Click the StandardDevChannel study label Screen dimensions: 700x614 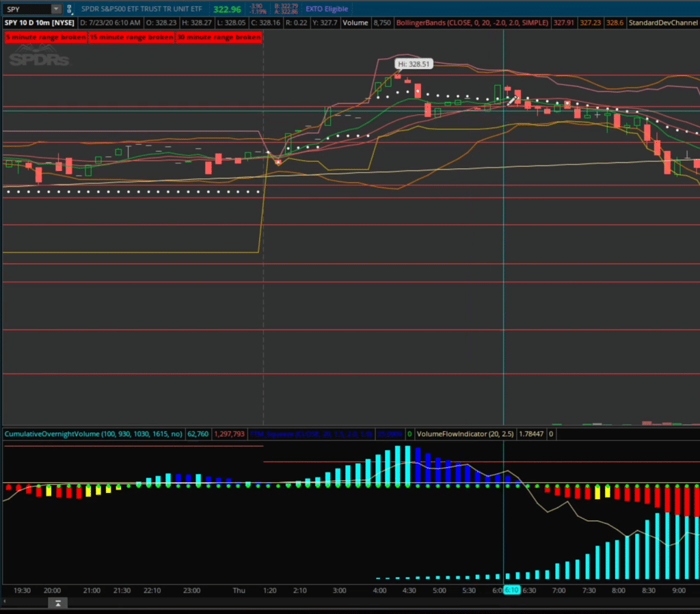coord(663,23)
